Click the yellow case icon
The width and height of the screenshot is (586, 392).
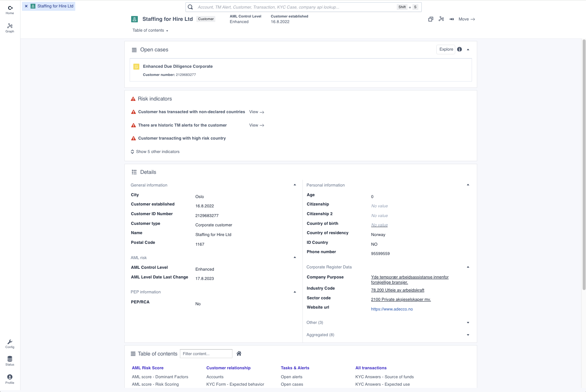pos(136,67)
